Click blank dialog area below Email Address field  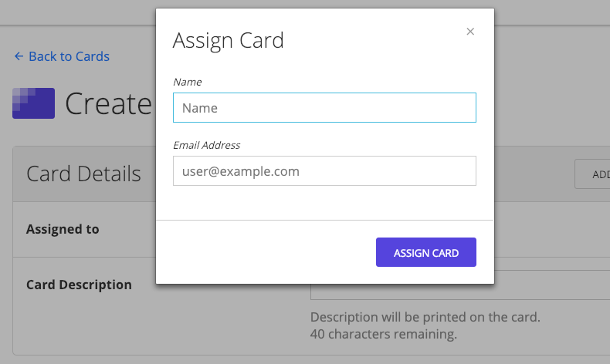pos(324,203)
